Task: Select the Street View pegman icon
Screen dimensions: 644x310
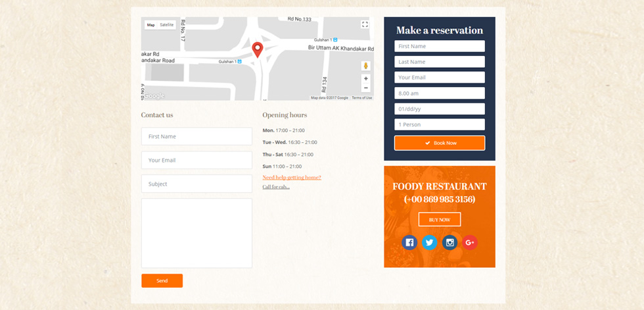Action: click(x=365, y=66)
